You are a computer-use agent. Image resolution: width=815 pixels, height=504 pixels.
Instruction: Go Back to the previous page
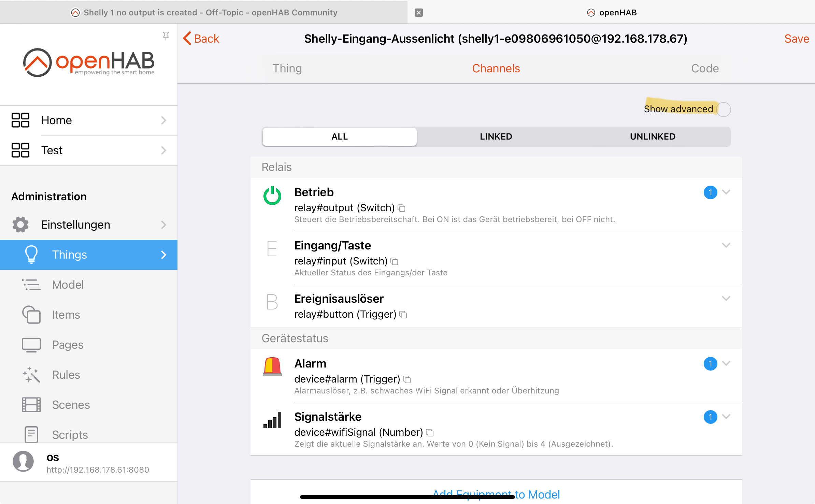[201, 39]
